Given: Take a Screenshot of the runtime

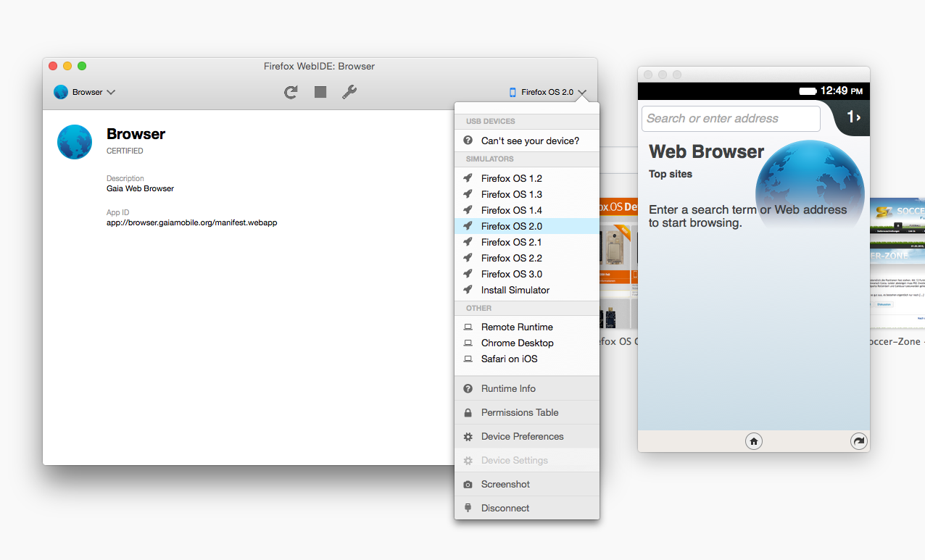Looking at the screenshot, I should pyautogui.click(x=527, y=484).
